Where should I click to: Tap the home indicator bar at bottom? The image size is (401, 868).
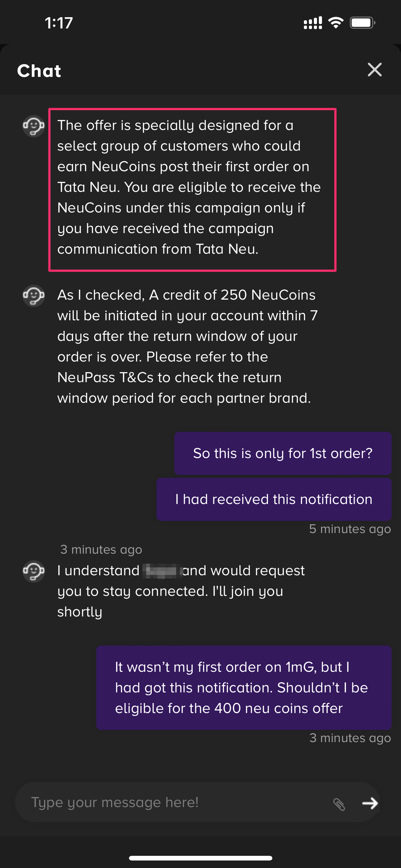[200, 858]
